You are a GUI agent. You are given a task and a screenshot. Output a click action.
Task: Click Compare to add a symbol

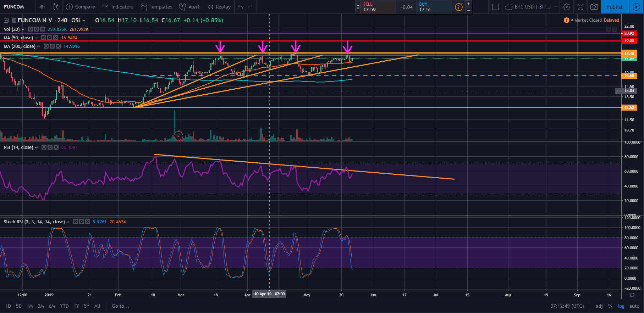click(x=81, y=7)
